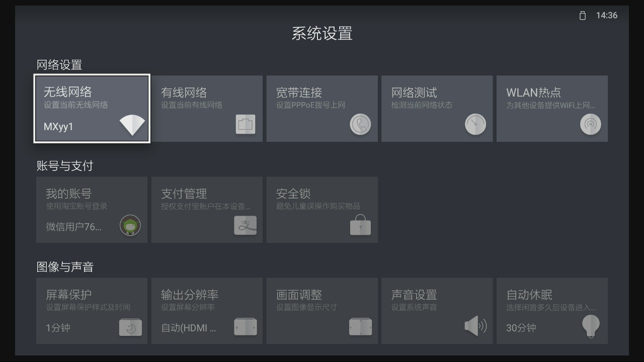Click the screen icon on 画面调整 tile
Image resolution: width=644 pixels, height=362 pixels.
coord(361,326)
